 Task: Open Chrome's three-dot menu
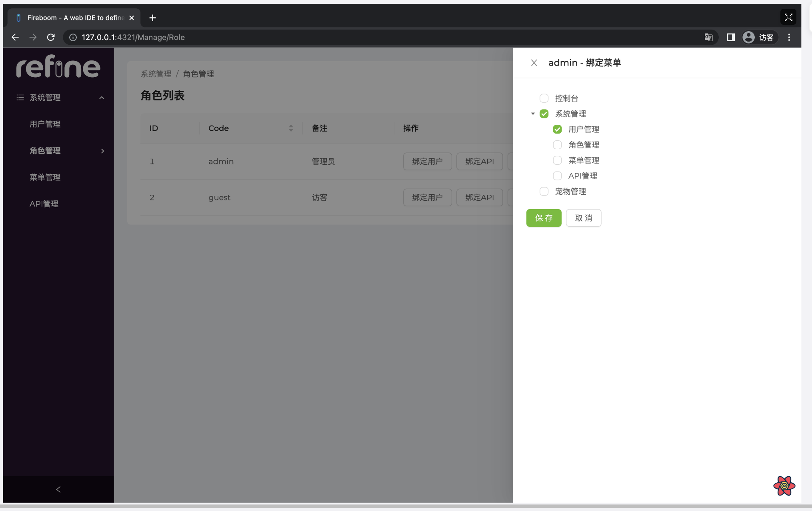coord(789,37)
